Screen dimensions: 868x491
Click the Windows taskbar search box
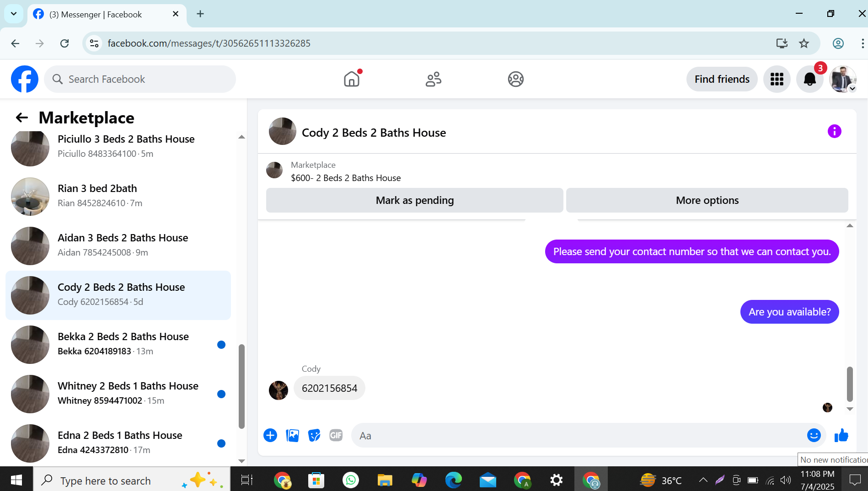(132, 480)
